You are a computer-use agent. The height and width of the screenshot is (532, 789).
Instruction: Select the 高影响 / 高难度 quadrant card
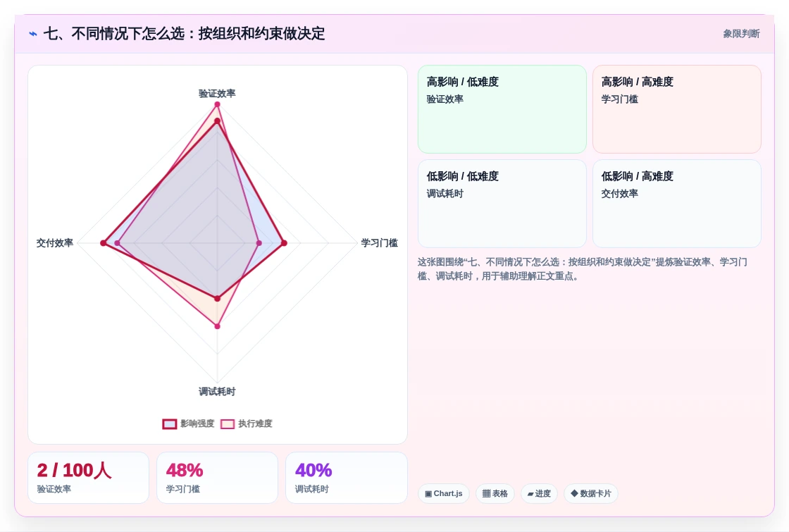(677, 109)
